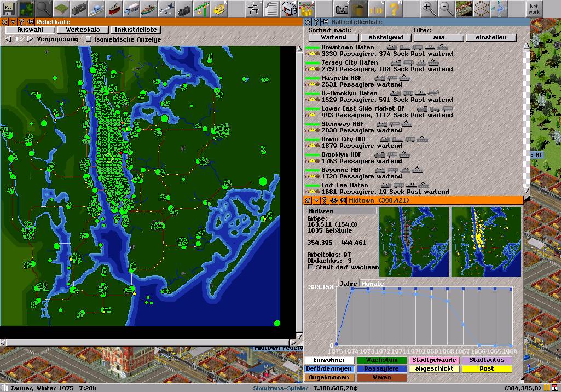Click the eye icon in Midtown title bar
561x392 pixels.
pos(333,200)
